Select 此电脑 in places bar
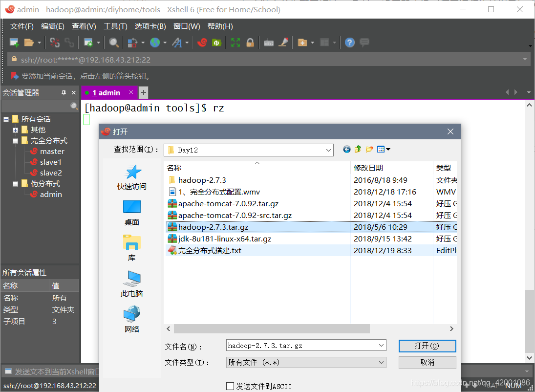The height and width of the screenshot is (392, 535). (132, 284)
